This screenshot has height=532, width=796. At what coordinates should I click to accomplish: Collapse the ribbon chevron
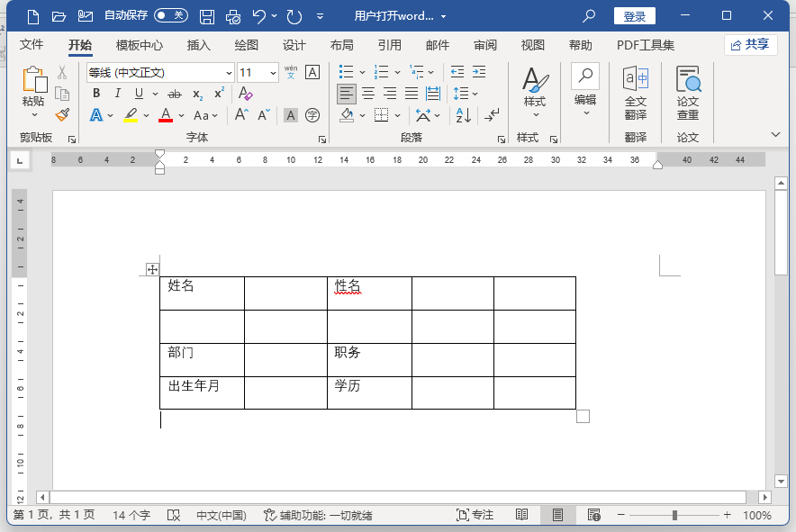click(x=775, y=134)
